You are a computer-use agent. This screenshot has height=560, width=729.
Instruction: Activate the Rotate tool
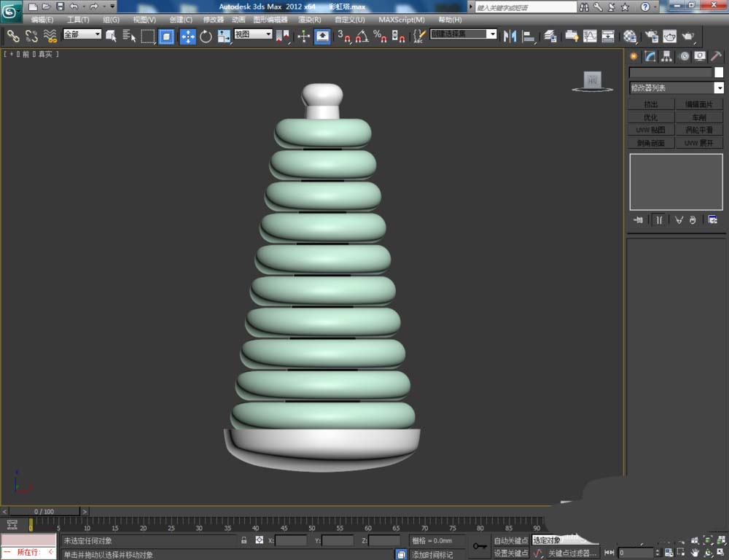(x=206, y=36)
